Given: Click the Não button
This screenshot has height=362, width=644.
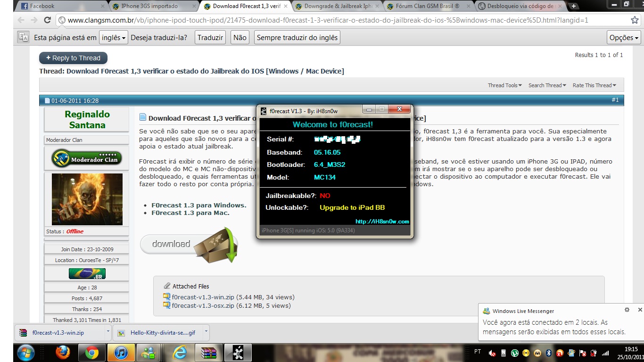Looking at the screenshot, I should [240, 38].
